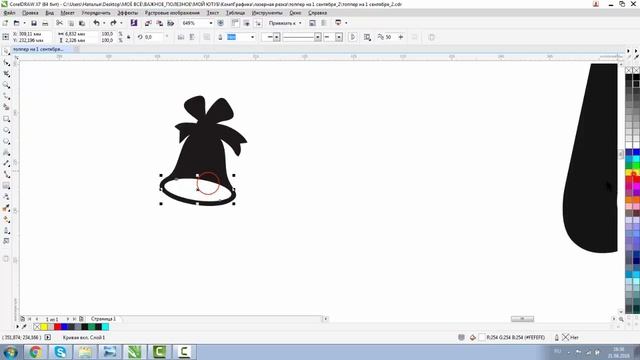Select the Straight-Line Connector tool
Viewport: 640px width, 360px height.
pos(6,174)
